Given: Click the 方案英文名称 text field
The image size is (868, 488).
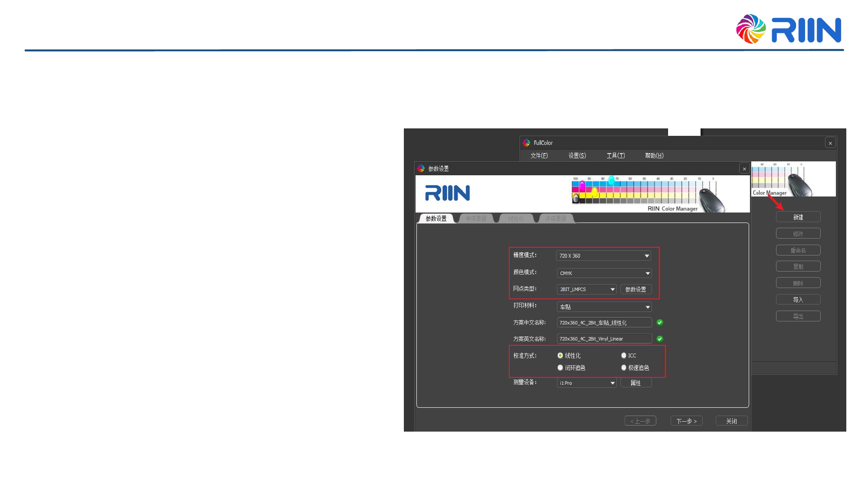Looking at the screenshot, I should point(604,339).
